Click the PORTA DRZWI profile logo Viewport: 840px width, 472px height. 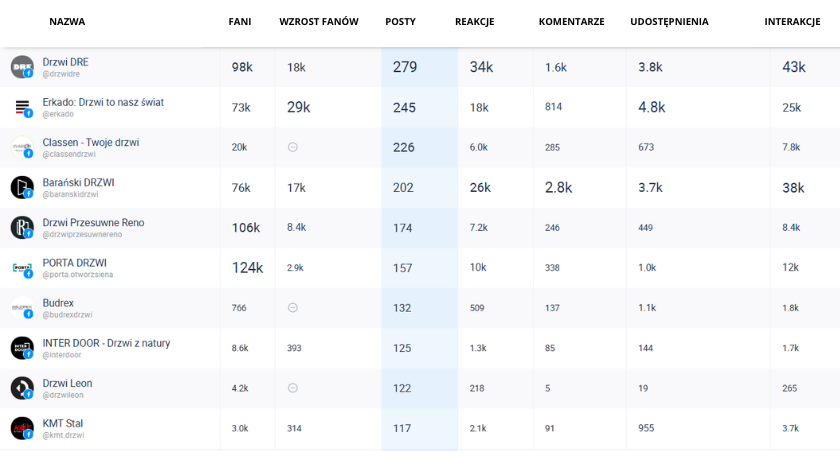click(x=22, y=267)
